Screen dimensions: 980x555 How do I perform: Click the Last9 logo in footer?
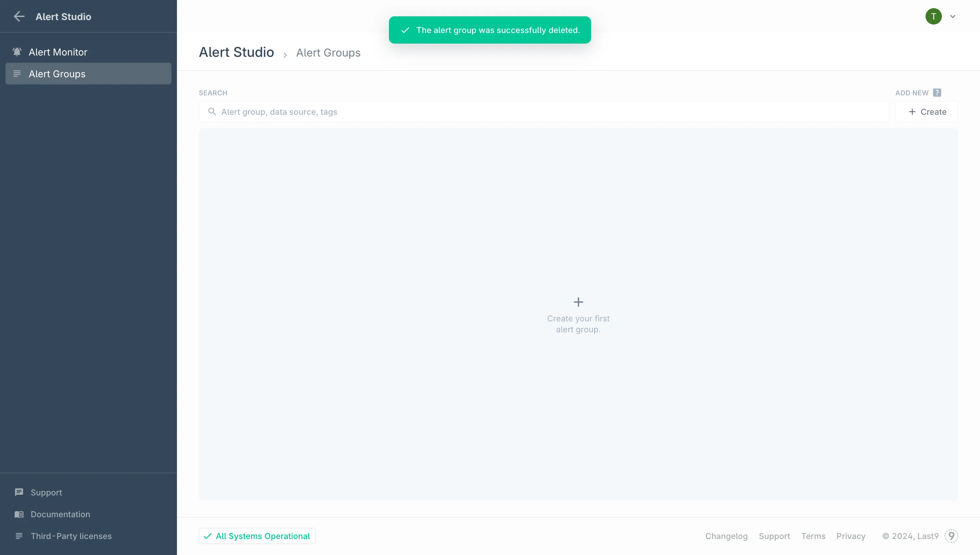click(x=951, y=536)
